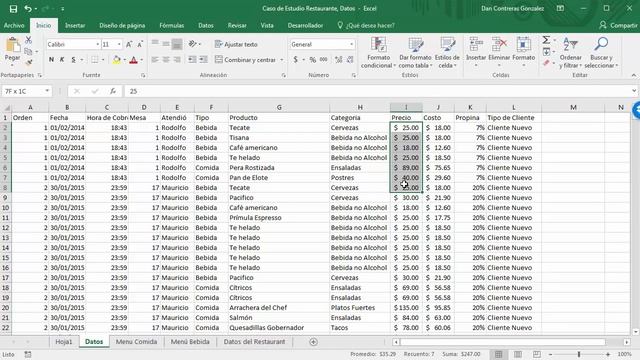
Task: Click the AutoSum sigma icon
Action: tap(546, 40)
